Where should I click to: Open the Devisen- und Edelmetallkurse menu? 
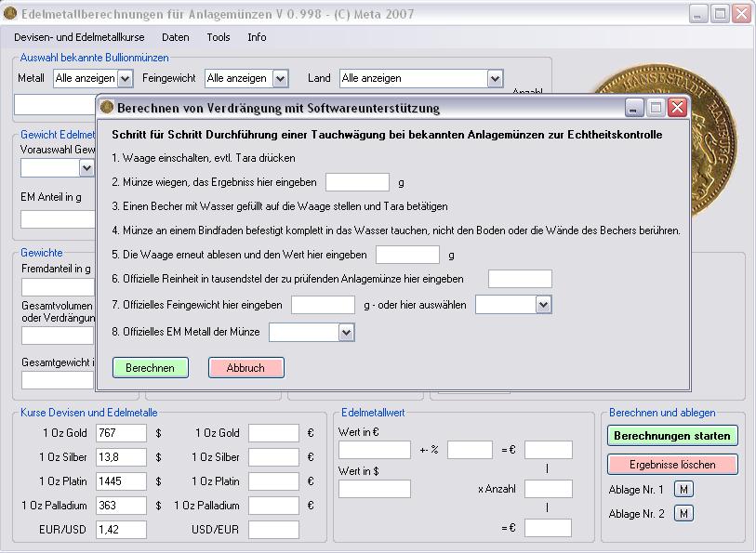tap(80, 37)
